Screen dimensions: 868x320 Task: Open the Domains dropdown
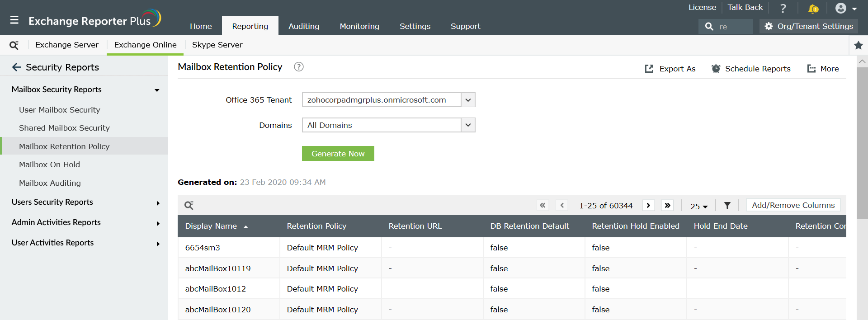pos(468,125)
